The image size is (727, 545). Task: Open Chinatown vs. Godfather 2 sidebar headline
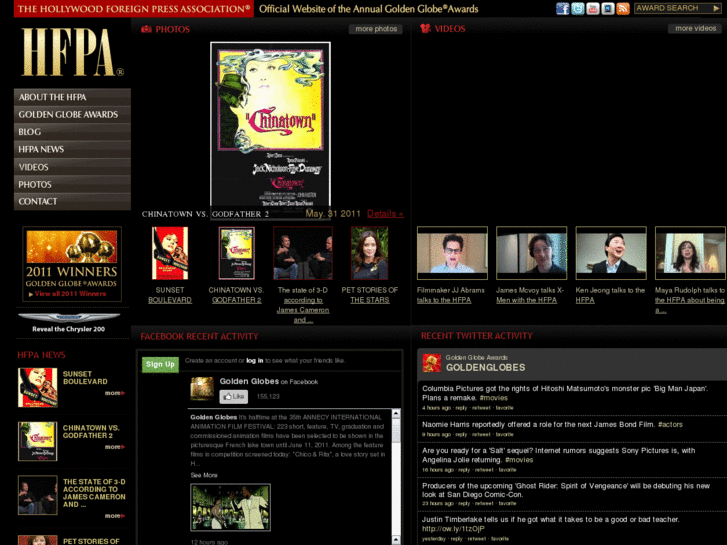click(x=91, y=431)
